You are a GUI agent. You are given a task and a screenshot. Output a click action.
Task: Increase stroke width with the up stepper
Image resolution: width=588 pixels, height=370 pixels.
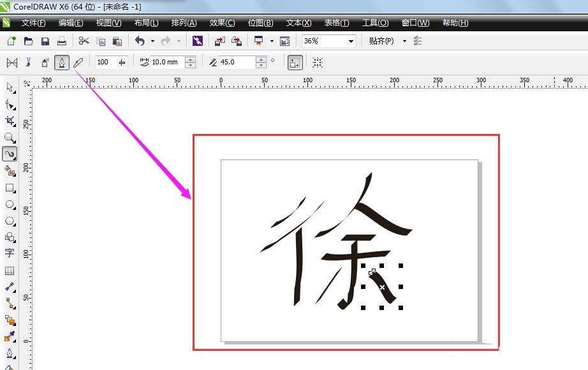tap(191, 59)
